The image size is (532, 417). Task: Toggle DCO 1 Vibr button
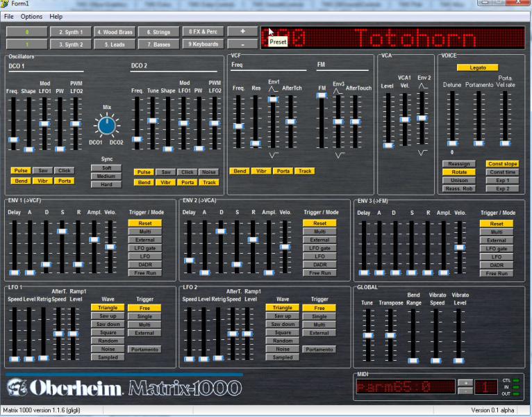[43, 181]
